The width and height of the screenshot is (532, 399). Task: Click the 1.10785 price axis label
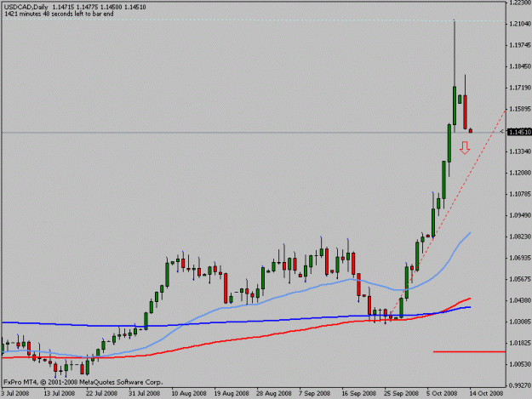pos(520,194)
